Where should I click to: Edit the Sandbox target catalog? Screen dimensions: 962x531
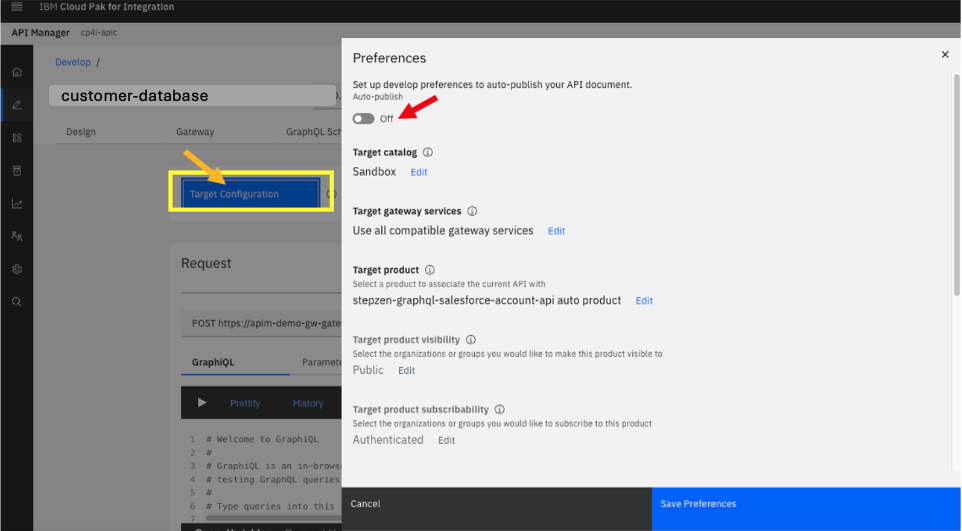tap(418, 172)
